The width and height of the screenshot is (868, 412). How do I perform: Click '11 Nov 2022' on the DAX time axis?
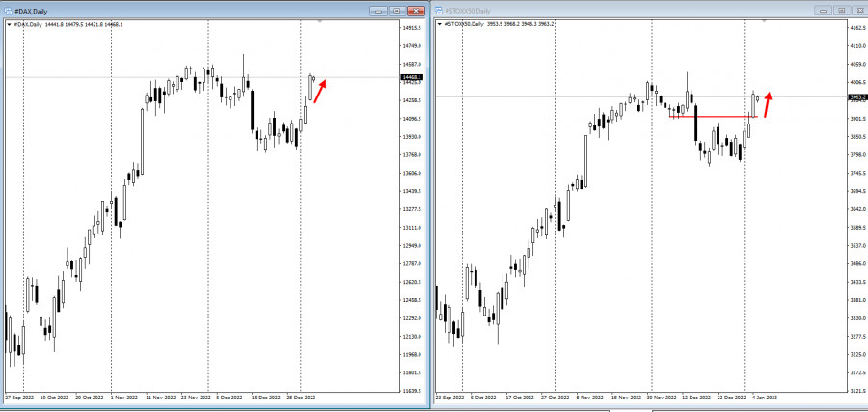coord(159,398)
